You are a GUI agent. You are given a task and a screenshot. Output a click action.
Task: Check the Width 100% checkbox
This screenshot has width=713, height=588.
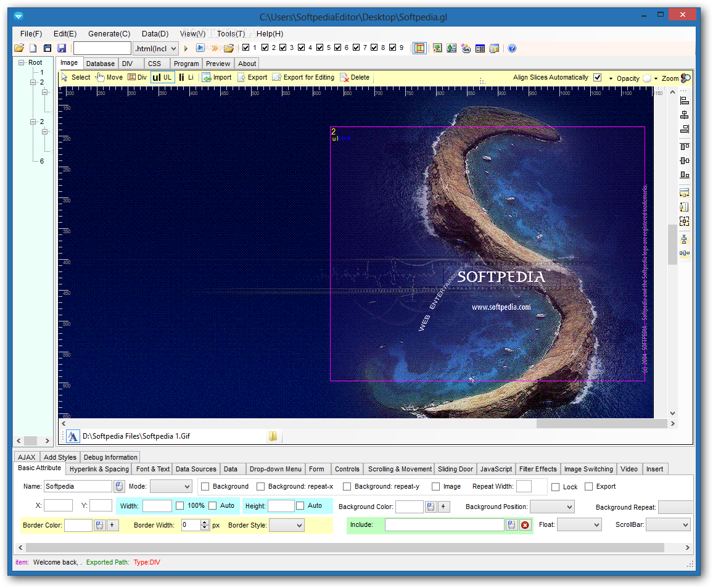pos(180,506)
